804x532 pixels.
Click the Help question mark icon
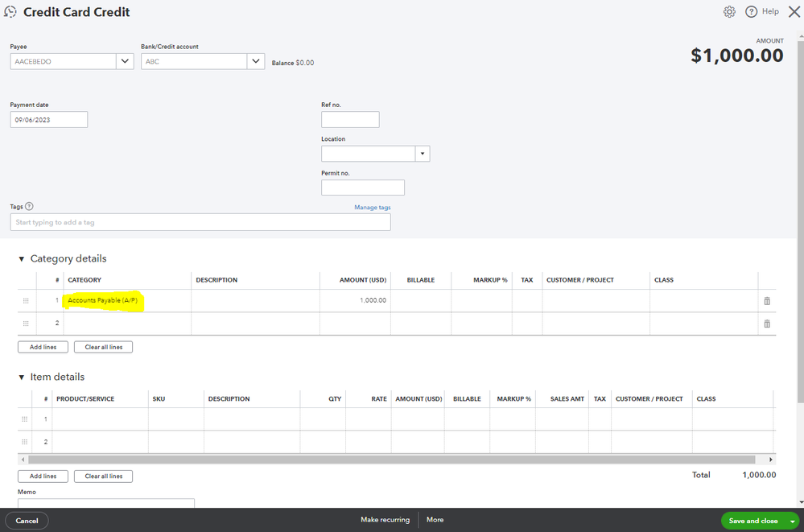[x=751, y=12]
